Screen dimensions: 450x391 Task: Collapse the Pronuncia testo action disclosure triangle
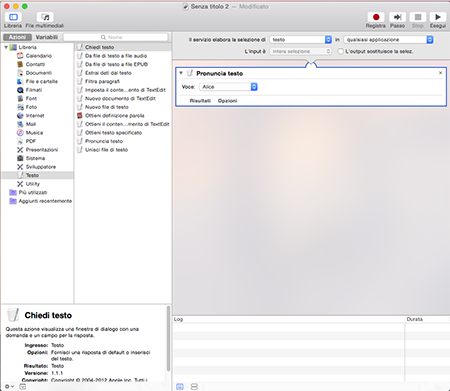[181, 73]
